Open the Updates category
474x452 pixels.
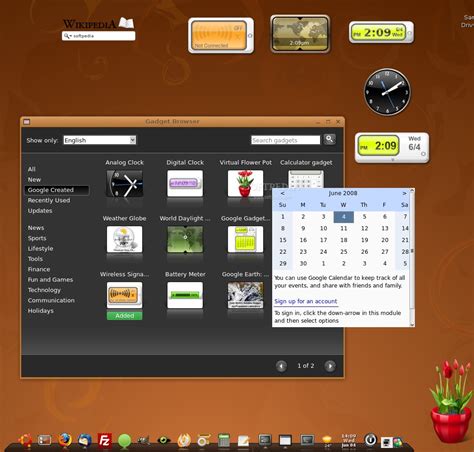pos(40,211)
